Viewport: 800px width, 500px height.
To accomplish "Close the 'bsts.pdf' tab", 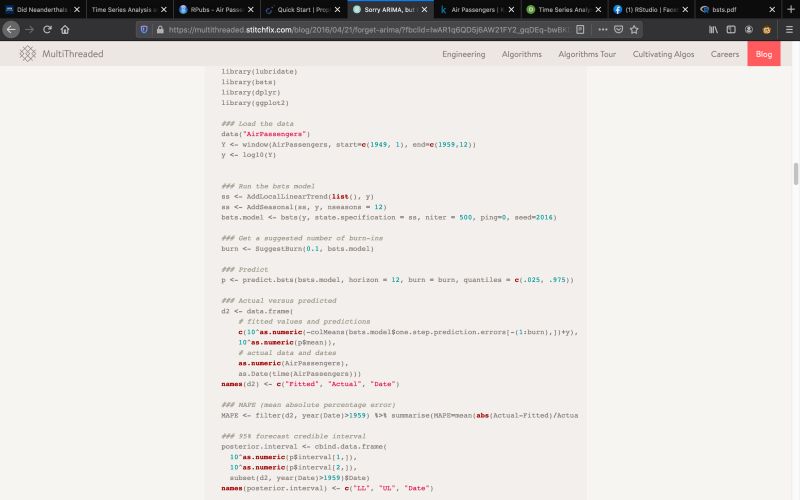I will 772,9.
